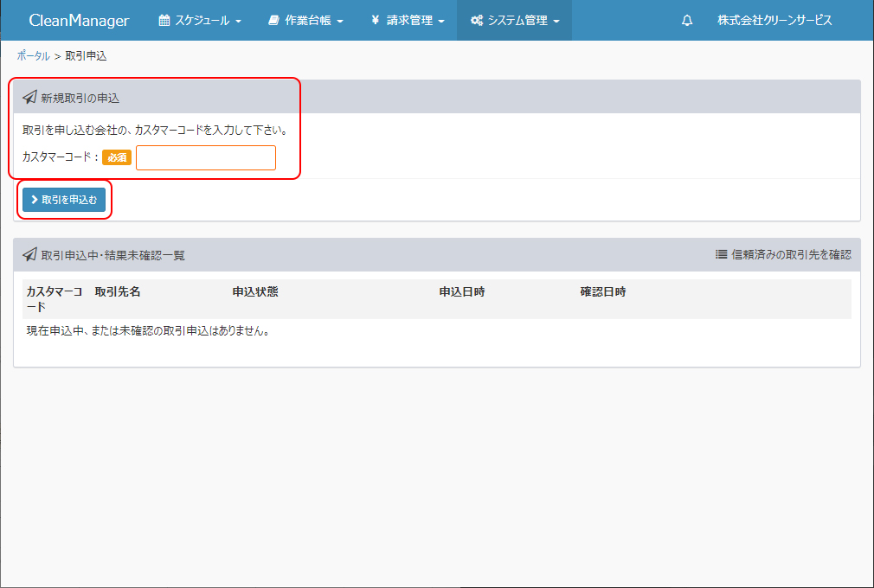Click the gears icon beside システム管理
874x588 pixels.
click(476, 21)
